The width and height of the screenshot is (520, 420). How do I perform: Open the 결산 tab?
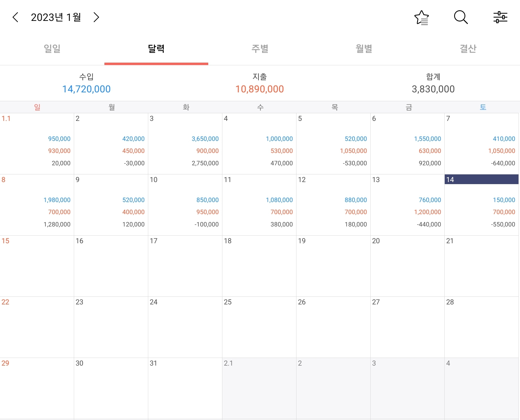click(468, 49)
